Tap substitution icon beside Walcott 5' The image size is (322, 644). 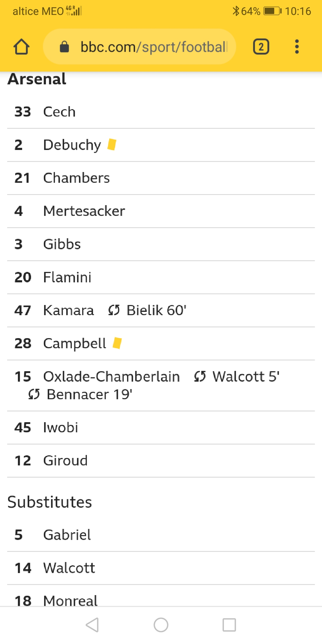[x=200, y=377]
